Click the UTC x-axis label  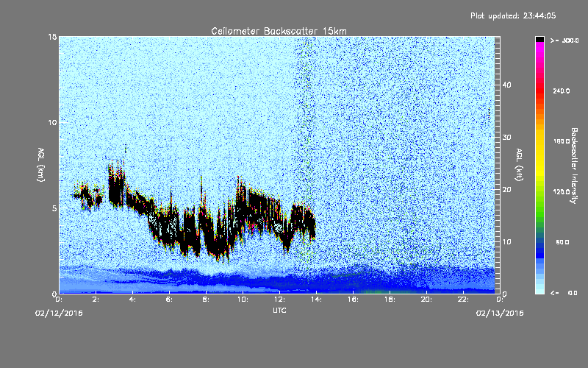[x=279, y=311]
